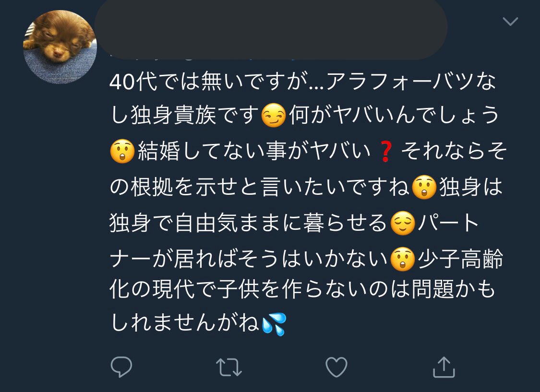Open the puppy profile picture
540x392 pixels.
point(60,47)
